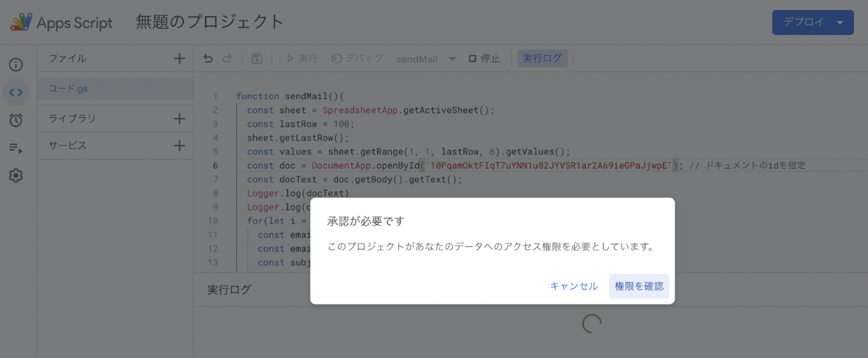Add a new file with plus icon
Screen dimensions: 868x358
(x=180, y=59)
